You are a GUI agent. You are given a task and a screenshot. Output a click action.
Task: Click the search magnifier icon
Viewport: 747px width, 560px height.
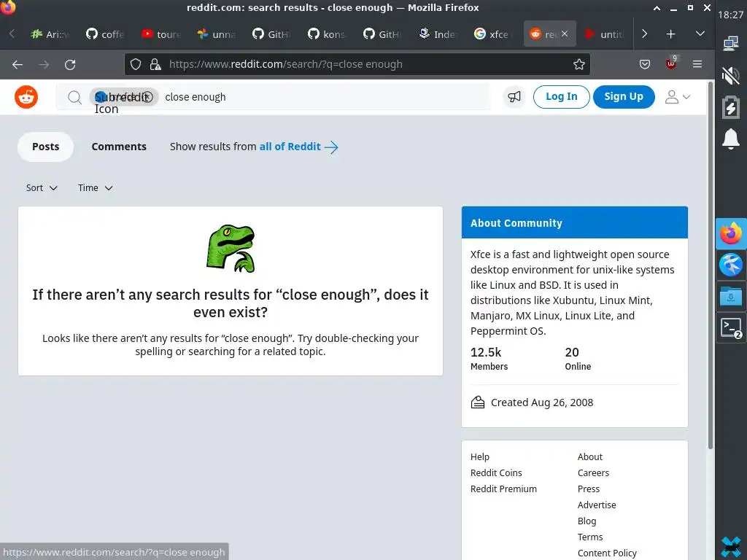(74, 98)
